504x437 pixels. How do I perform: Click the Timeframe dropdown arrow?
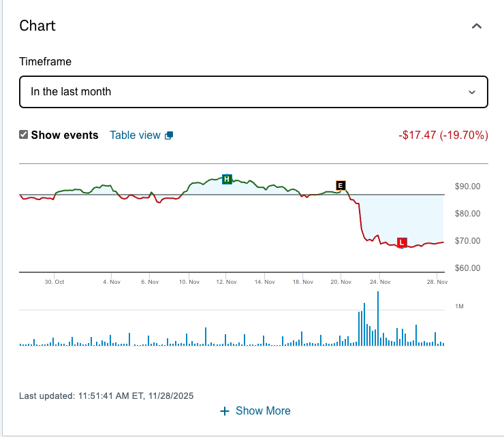click(x=471, y=92)
